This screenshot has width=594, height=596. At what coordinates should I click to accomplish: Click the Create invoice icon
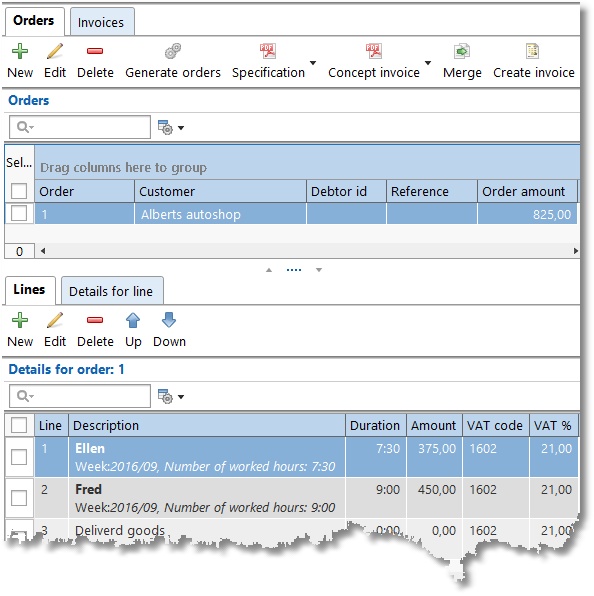click(532, 51)
